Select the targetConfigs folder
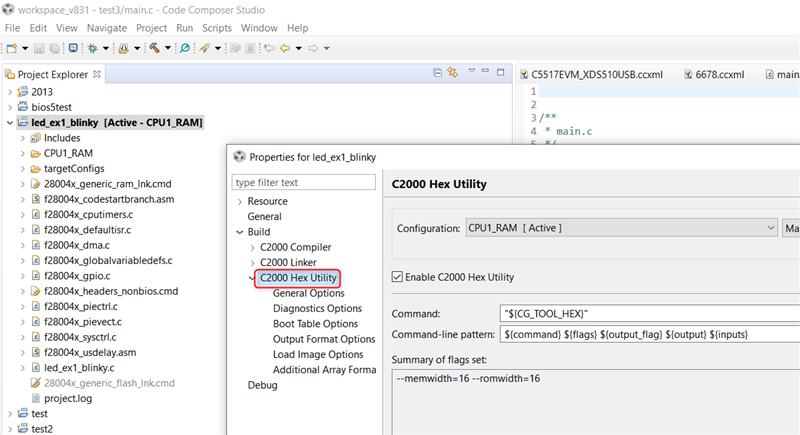 (74, 169)
